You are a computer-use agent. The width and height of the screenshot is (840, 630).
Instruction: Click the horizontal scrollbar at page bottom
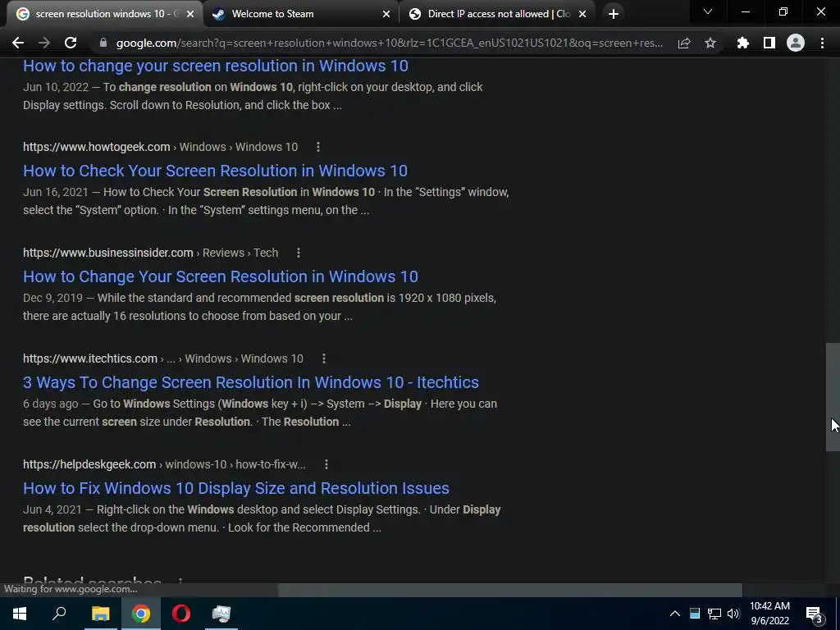coord(510,590)
